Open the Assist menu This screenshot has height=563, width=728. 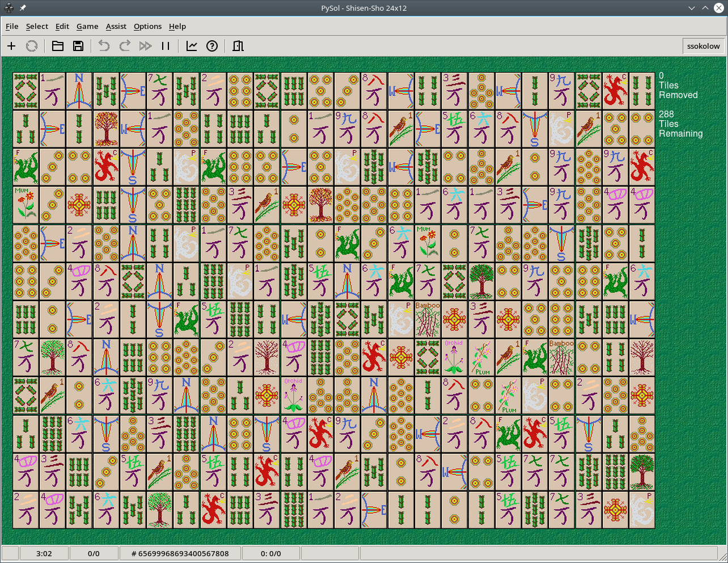pos(116,26)
